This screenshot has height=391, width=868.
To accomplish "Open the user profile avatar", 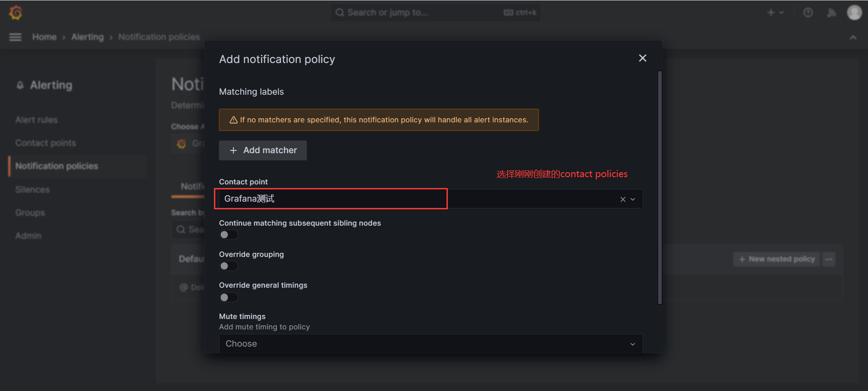I will 854,13.
